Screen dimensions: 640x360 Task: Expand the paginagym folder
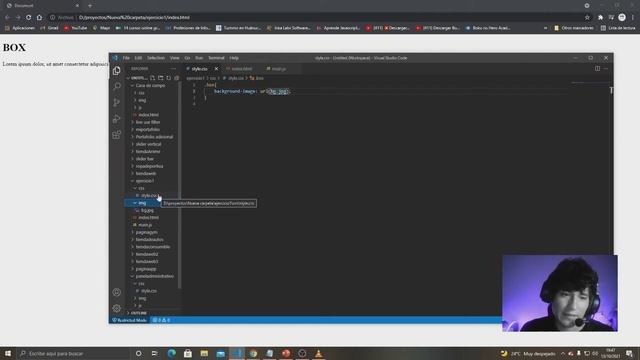[146, 232]
